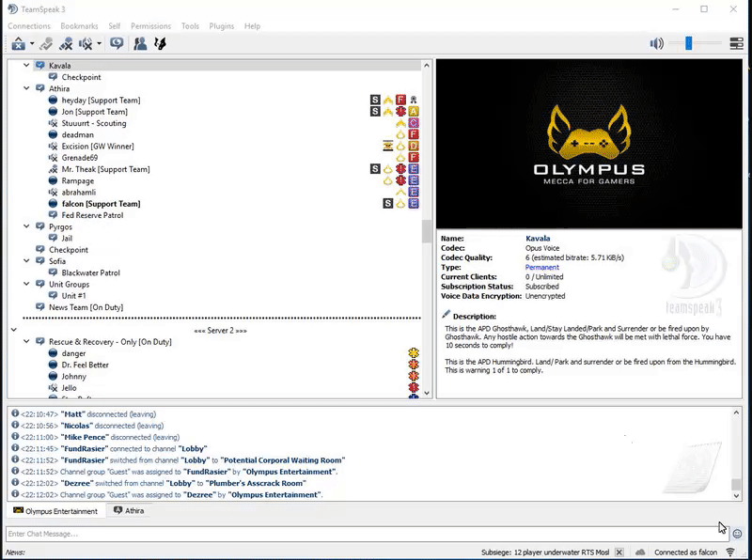Open the Connections menu

29,26
